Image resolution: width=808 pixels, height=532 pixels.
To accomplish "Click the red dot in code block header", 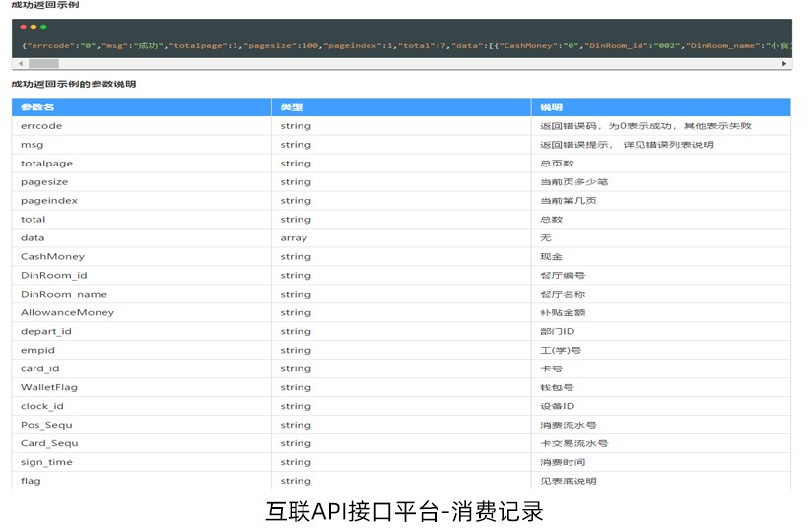I will pos(25,28).
